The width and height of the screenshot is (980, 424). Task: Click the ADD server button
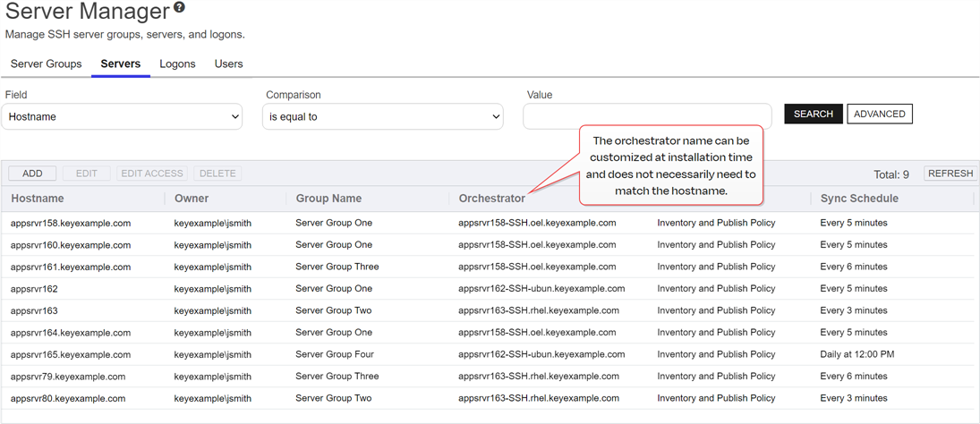32,174
